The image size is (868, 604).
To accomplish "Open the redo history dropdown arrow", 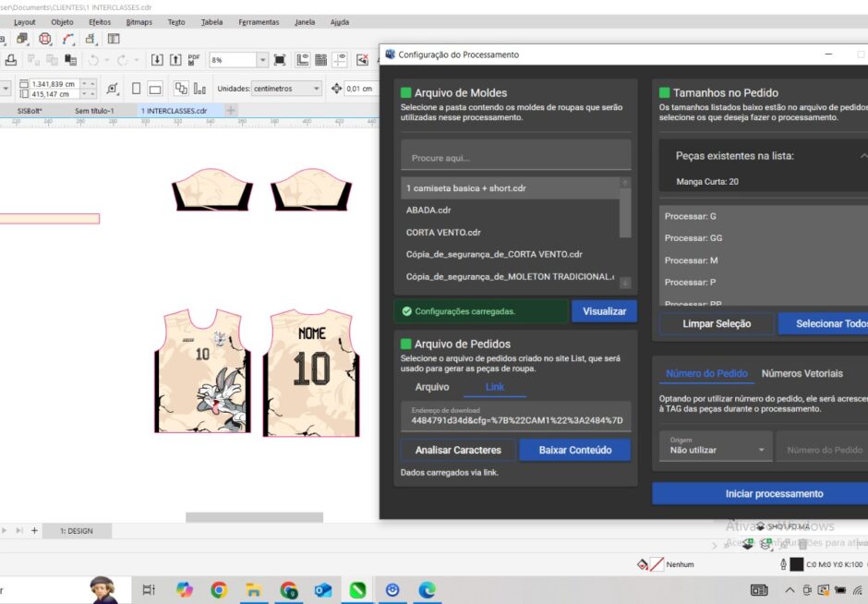I will click(136, 60).
